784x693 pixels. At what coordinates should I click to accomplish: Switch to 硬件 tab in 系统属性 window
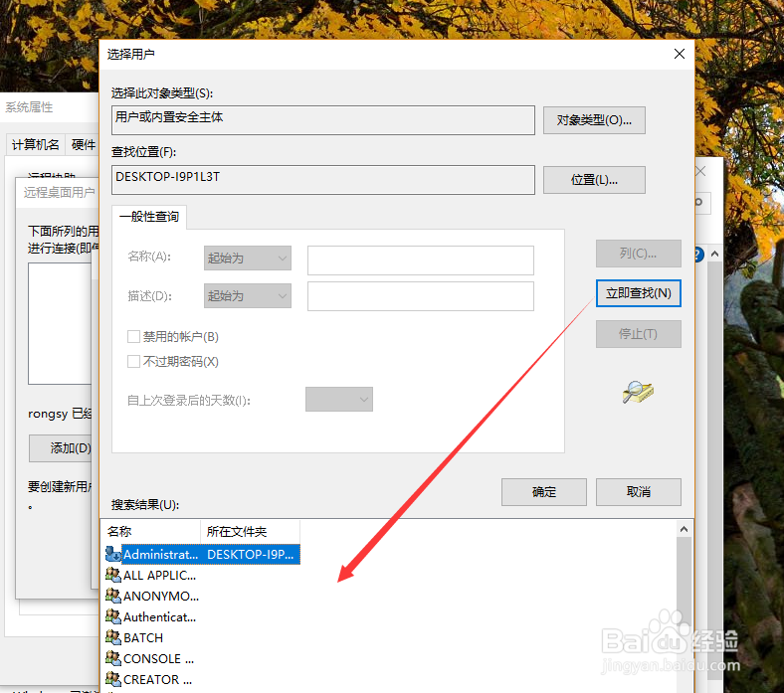(x=83, y=145)
